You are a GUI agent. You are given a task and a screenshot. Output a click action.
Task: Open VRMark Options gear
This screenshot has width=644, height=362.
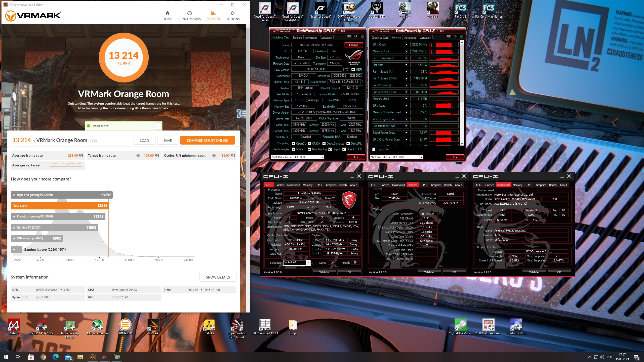point(232,16)
